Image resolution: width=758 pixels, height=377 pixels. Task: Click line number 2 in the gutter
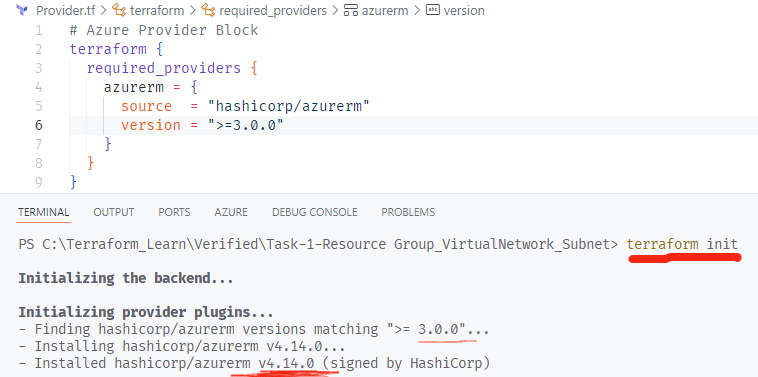pyautogui.click(x=38, y=49)
